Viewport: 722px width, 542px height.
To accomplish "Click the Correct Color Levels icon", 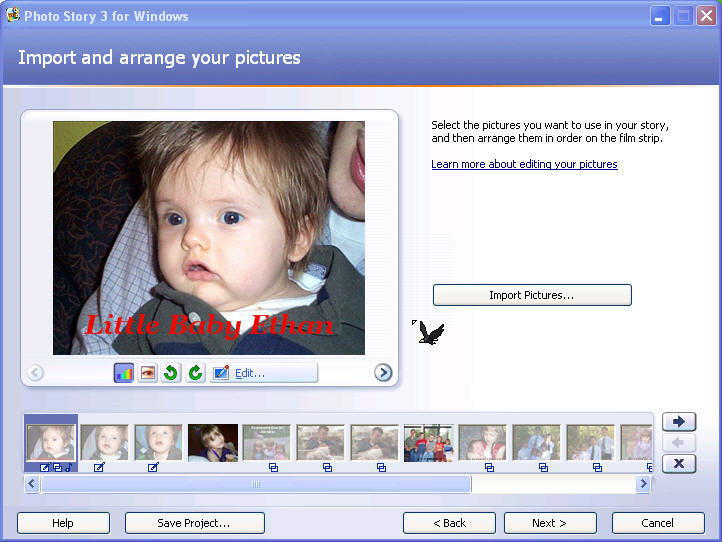I will click(124, 373).
